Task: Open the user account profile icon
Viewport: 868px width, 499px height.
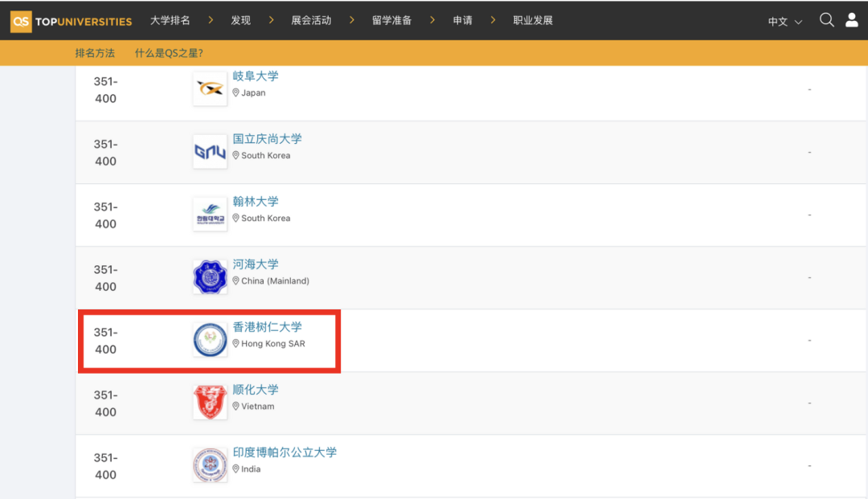Action: tap(851, 20)
